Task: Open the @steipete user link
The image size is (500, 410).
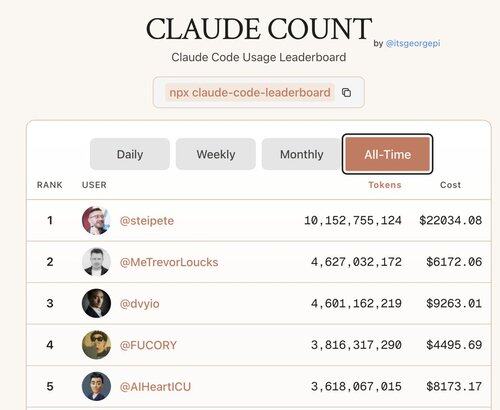Action: tap(147, 221)
